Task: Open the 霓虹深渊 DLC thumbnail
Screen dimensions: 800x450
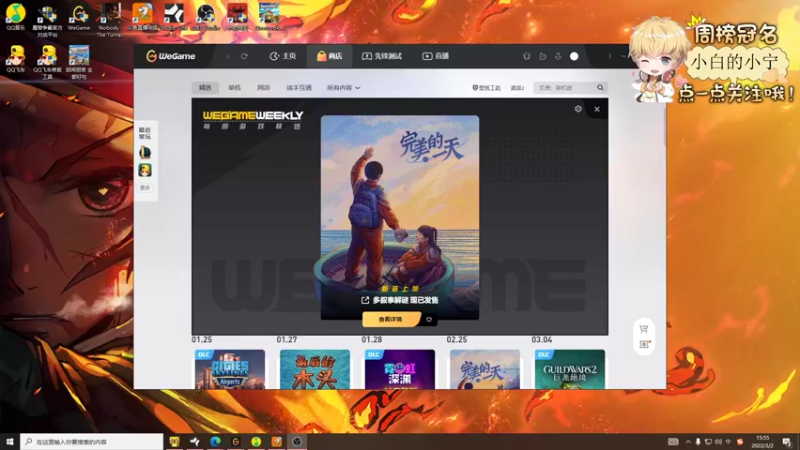Action: (x=400, y=369)
